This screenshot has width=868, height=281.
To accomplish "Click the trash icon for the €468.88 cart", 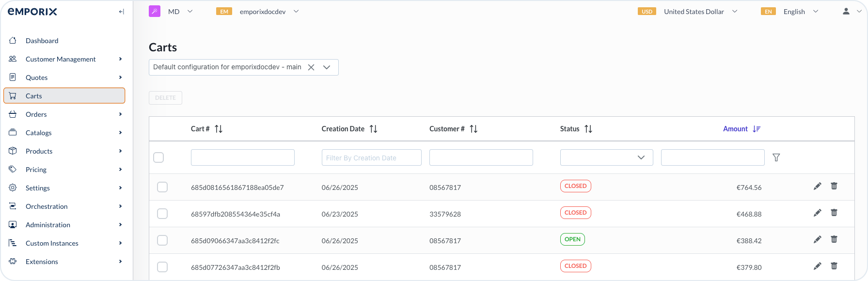I will pyautogui.click(x=834, y=213).
